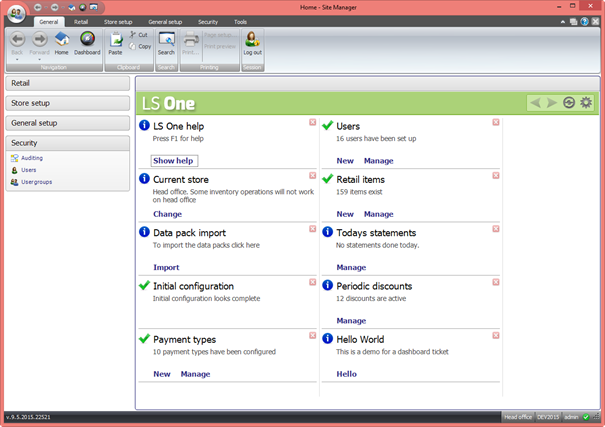Collapse the Security sidebar section
The width and height of the screenshot is (605, 427).
pos(68,143)
